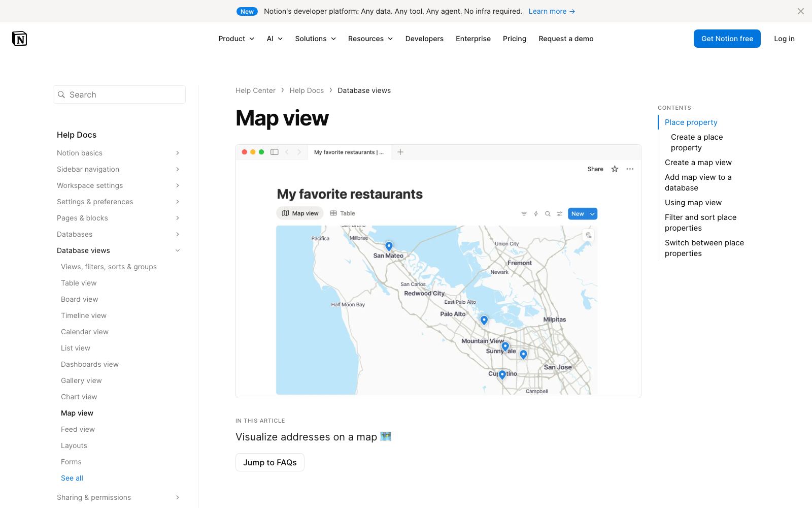This screenshot has height=508, width=812.
Task: Open the Pricing page
Action: [515, 39]
